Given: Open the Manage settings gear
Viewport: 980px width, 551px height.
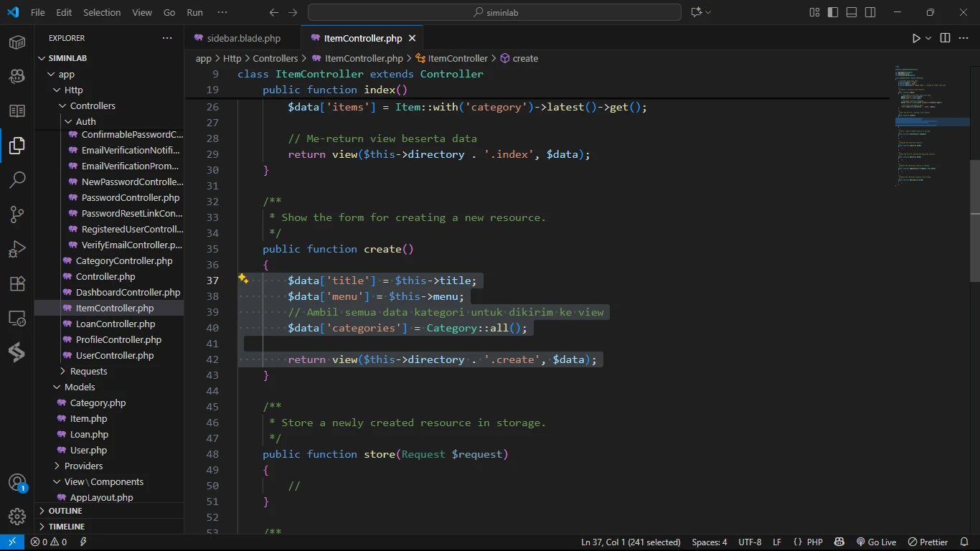Looking at the screenshot, I should [17, 517].
